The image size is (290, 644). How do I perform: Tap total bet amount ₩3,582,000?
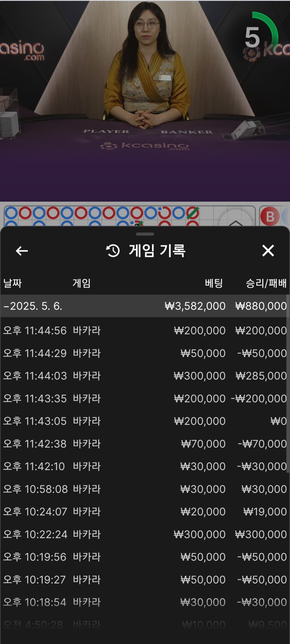pos(195,306)
